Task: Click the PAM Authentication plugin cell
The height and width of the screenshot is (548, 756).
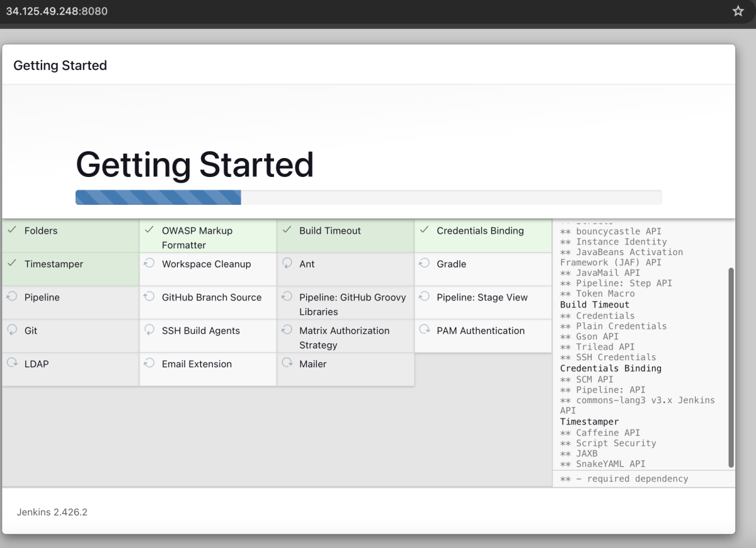Action: tap(483, 336)
